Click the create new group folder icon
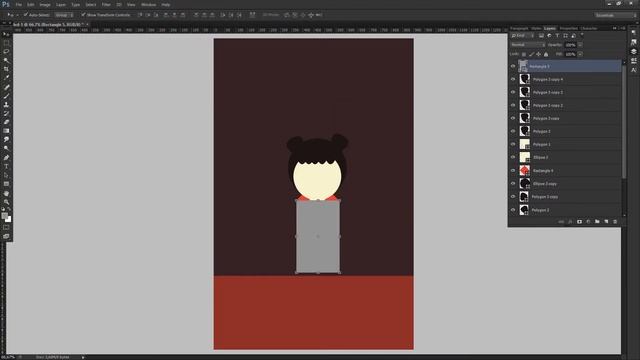The height and width of the screenshot is (360, 640). [x=597, y=222]
